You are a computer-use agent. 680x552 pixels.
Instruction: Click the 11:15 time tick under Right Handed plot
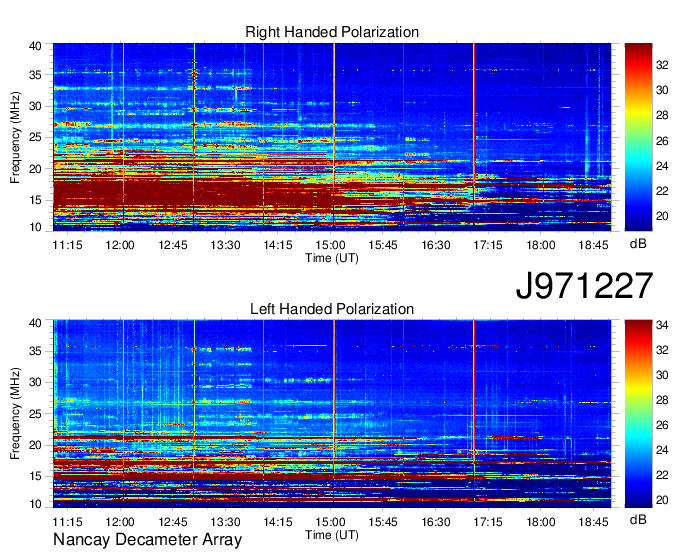(x=67, y=245)
